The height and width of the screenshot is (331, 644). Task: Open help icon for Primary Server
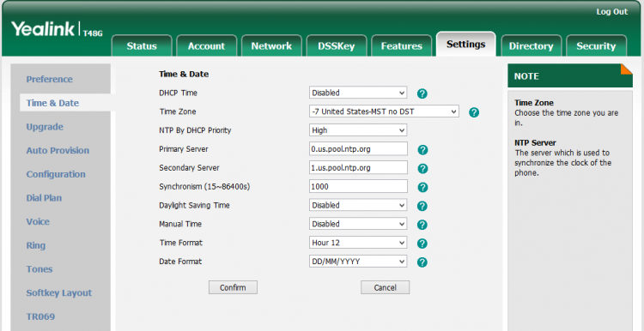pyautogui.click(x=422, y=150)
